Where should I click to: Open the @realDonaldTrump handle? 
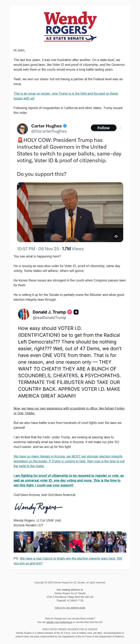(49, 318)
